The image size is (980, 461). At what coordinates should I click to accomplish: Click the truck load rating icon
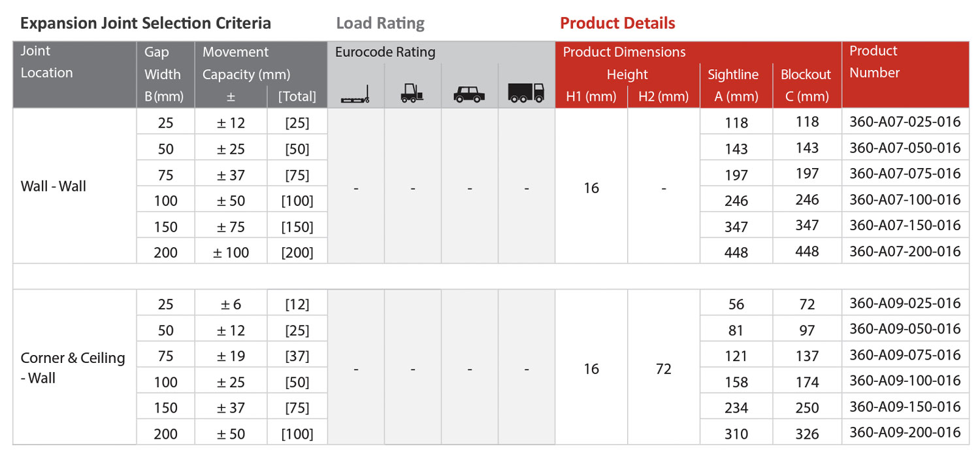[526, 93]
